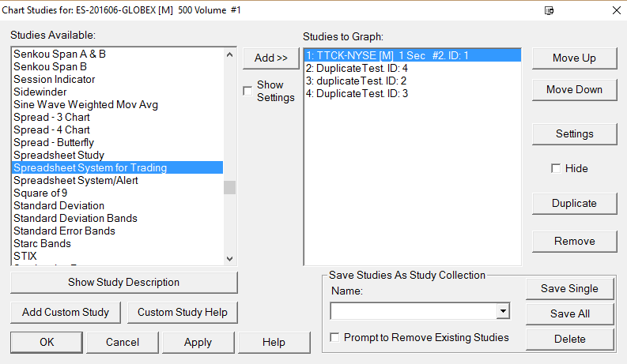Click the Add >> button
Image resolution: width=627 pixels, height=364 pixels.
click(270, 58)
